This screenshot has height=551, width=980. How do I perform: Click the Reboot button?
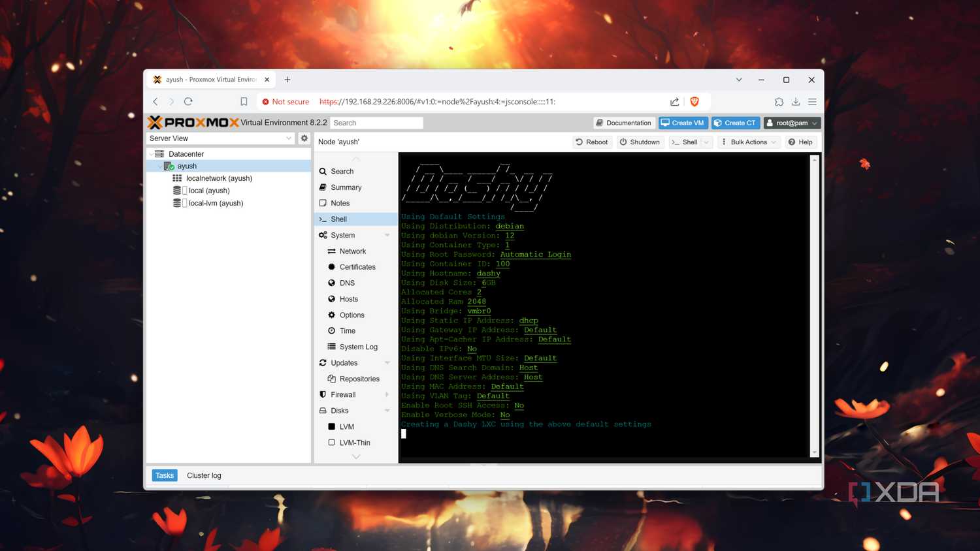[x=592, y=142]
